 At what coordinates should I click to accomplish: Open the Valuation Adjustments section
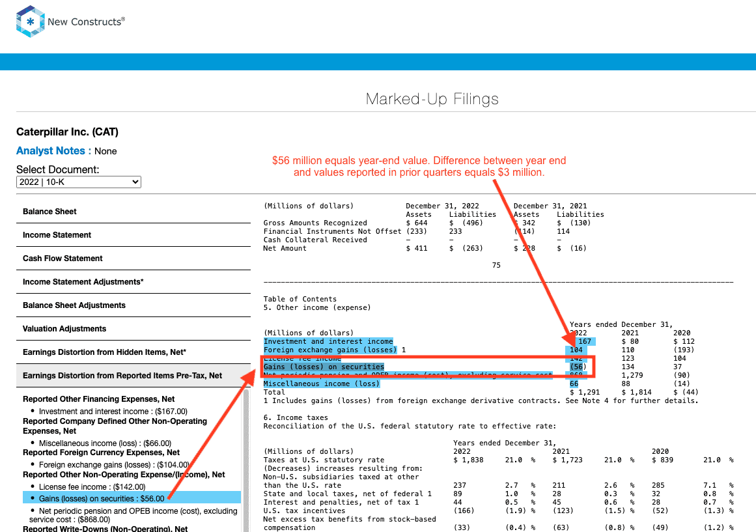click(133, 329)
